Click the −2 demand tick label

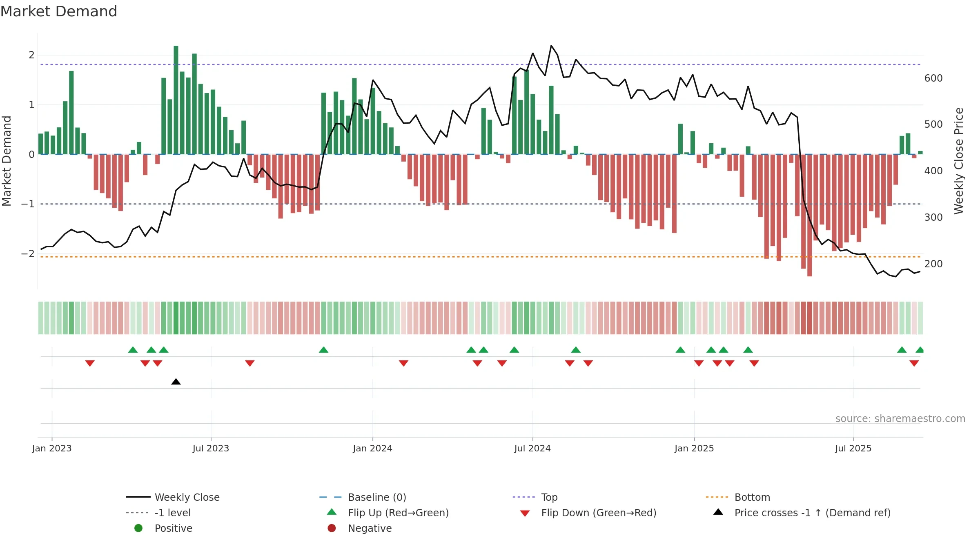[28, 253]
